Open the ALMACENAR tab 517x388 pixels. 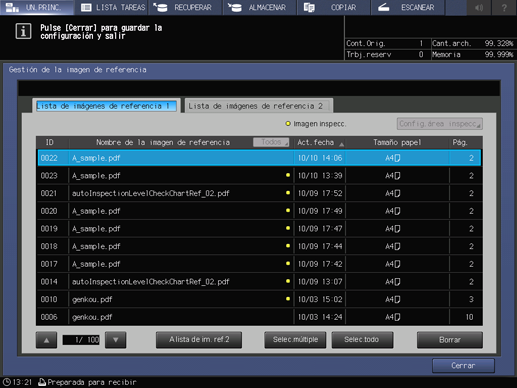260,7
